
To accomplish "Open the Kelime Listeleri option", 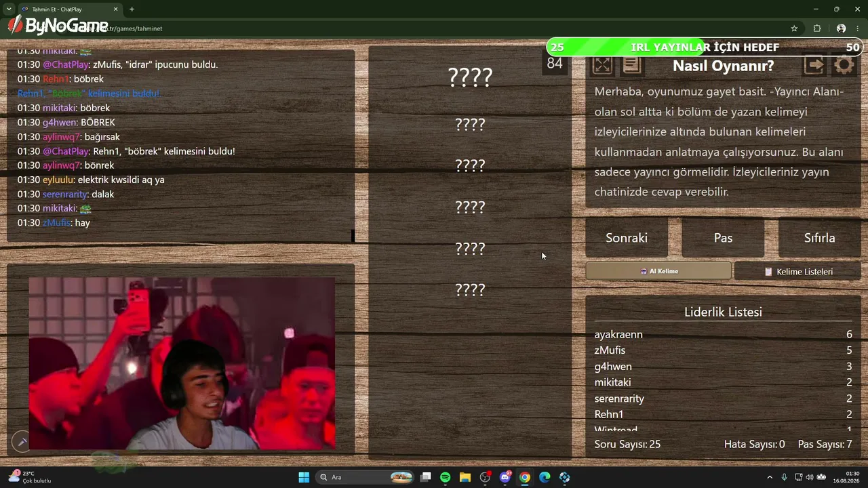I will (x=798, y=271).
